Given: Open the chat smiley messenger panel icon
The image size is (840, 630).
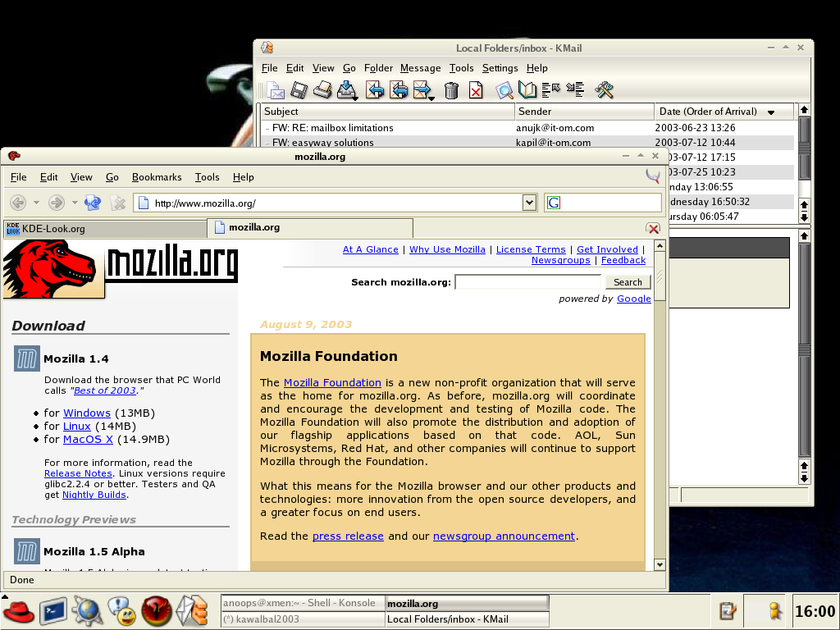Looking at the screenshot, I should click(x=122, y=611).
